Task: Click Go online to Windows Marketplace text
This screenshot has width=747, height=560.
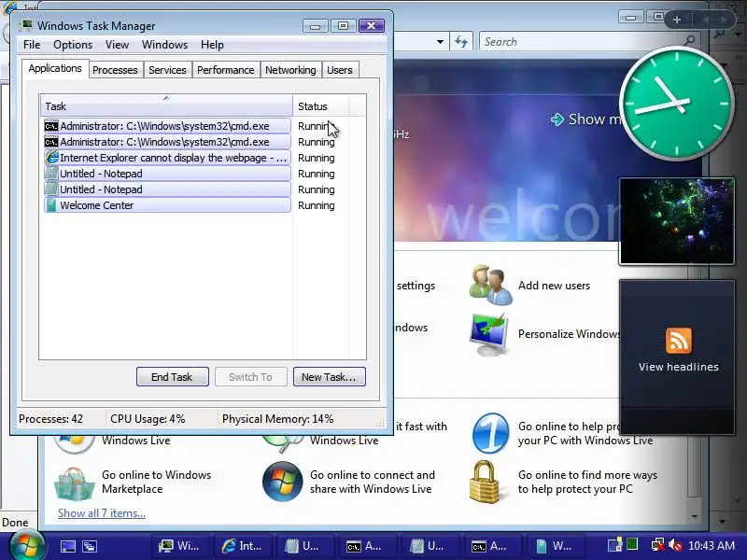Action: (156, 482)
